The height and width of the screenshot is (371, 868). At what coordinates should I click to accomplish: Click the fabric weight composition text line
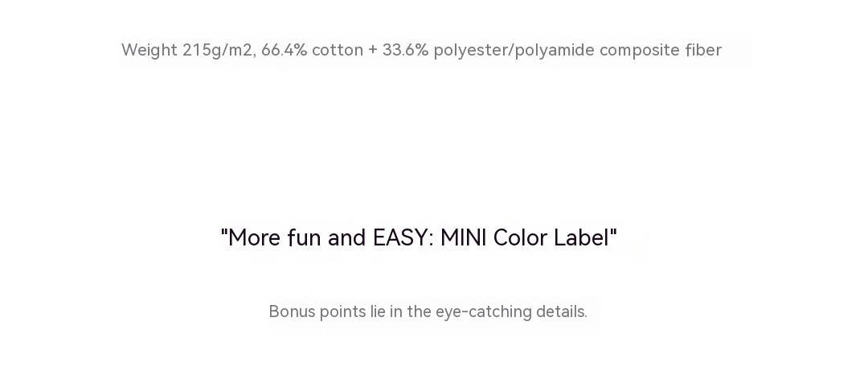pos(421,50)
